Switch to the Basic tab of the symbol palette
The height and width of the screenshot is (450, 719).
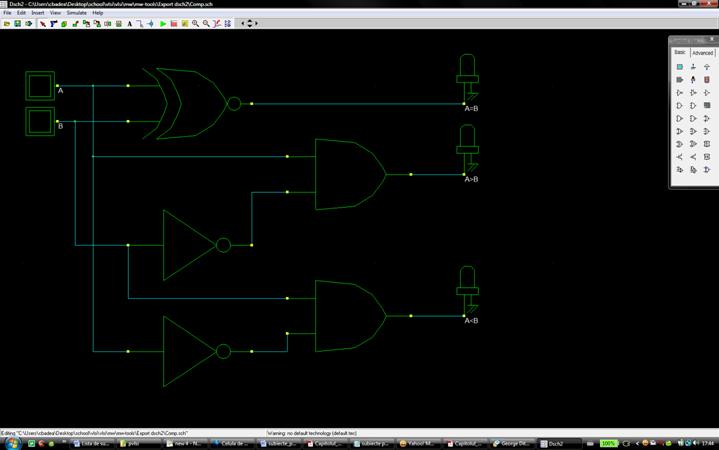680,52
